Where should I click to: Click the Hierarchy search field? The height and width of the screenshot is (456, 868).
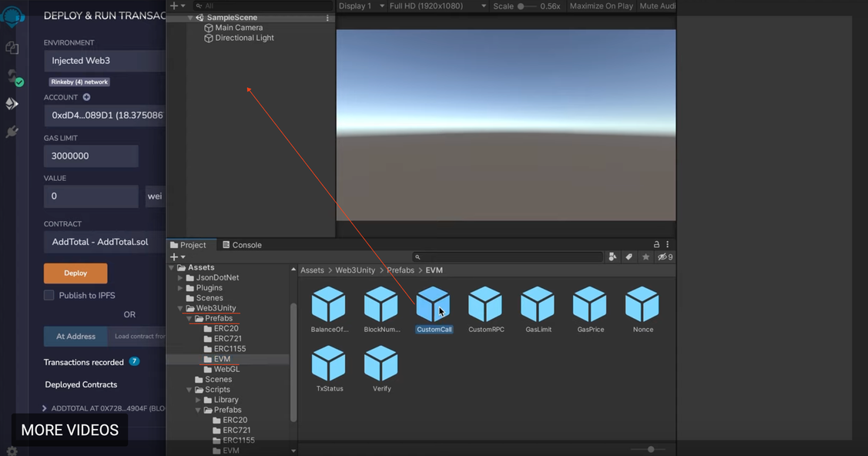[x=263, y=5]
